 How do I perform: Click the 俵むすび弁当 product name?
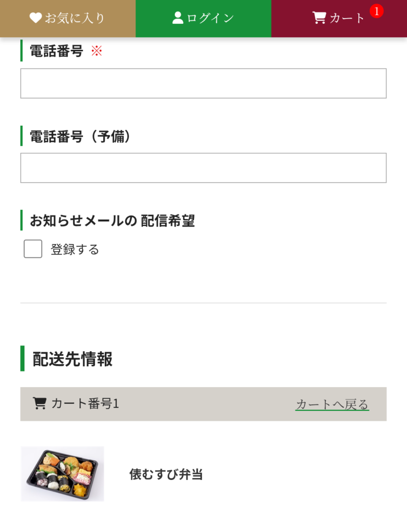pyautogui.click(x=166, y=474)
